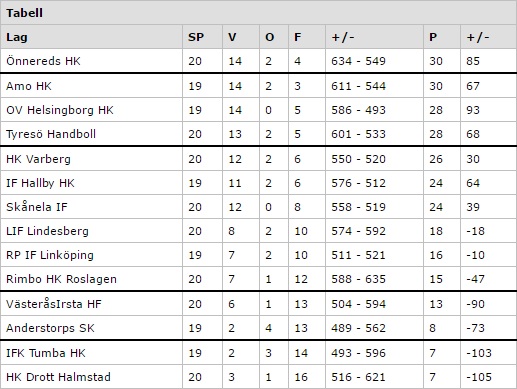Click LIF Lindesberg in the standings
This screenshot has height=389, width=517.
pos(47,231)
